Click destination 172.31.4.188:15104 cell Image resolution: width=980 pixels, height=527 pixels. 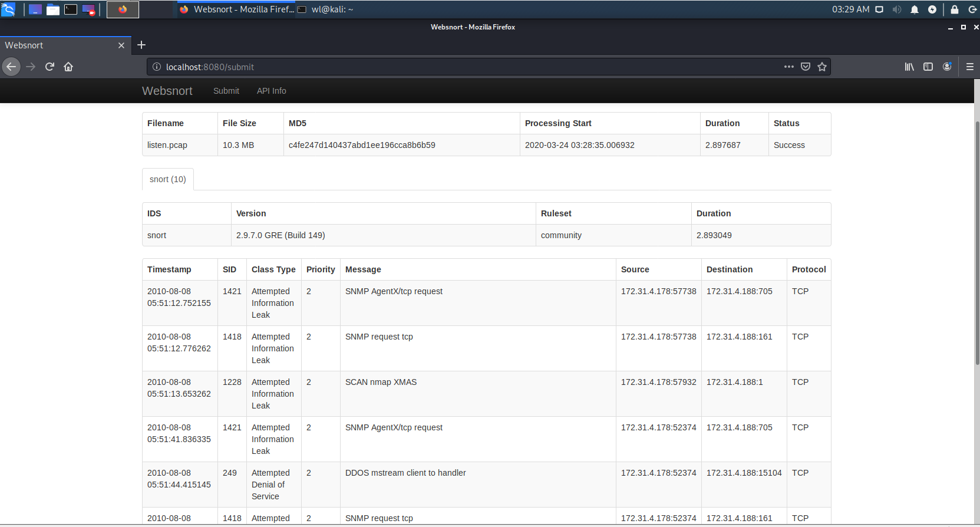[x=744, y=485]
